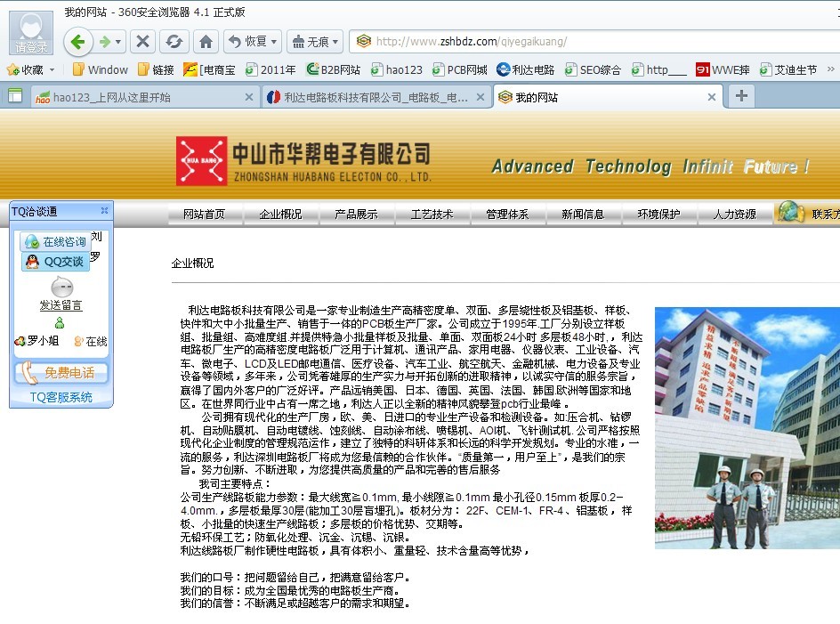
Task: Open the 电商宝 bookmark
Action: [x=209, y=69]
